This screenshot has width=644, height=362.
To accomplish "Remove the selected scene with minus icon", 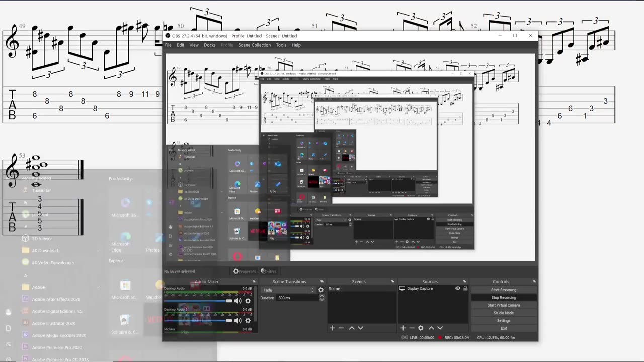I will pyautogui.click(x=341, y=328).
